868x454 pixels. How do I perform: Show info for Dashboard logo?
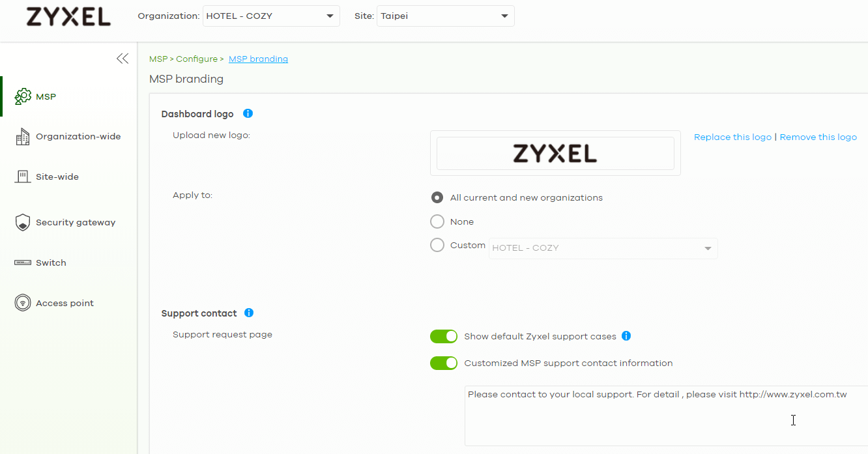248,113
